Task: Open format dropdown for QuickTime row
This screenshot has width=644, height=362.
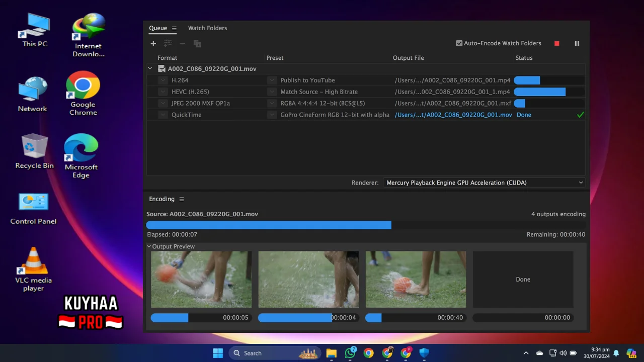Action: tap(163, 115)
